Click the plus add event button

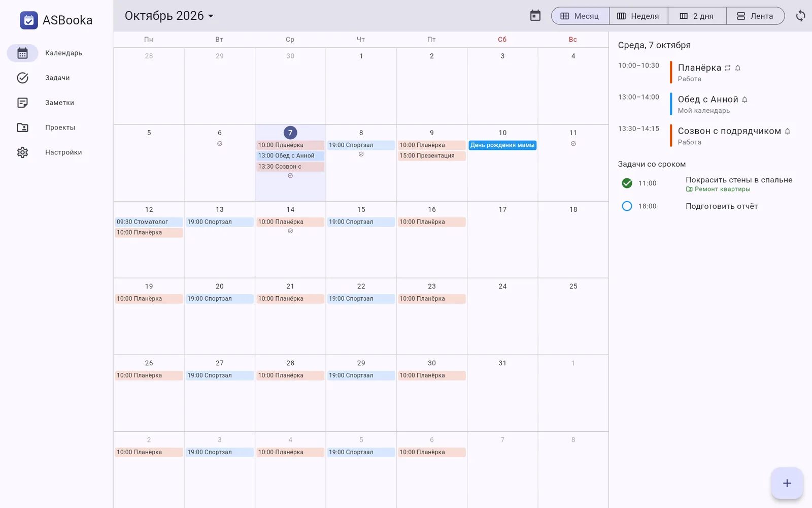tap(787, 483)
